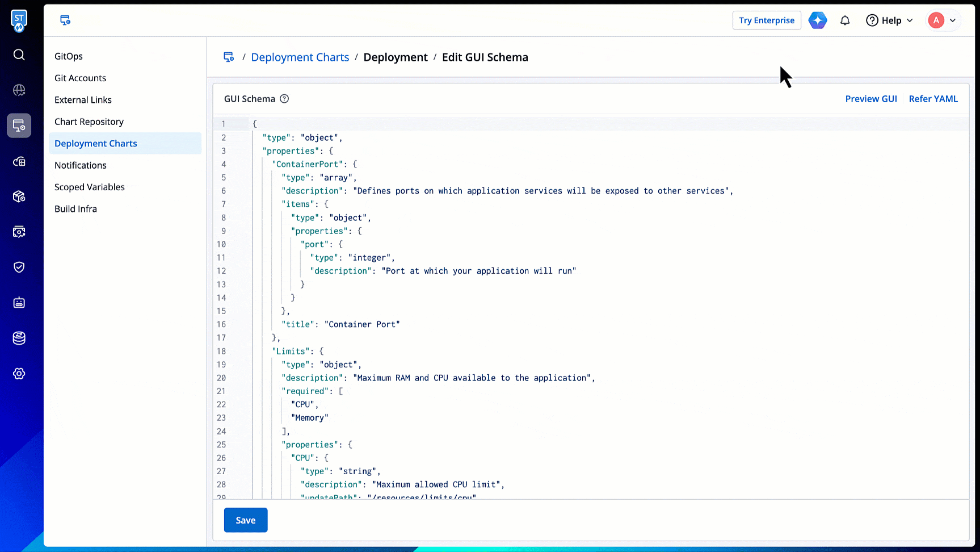Go to Scoped Variables section
980x552 pixels.
coord(90,187)
